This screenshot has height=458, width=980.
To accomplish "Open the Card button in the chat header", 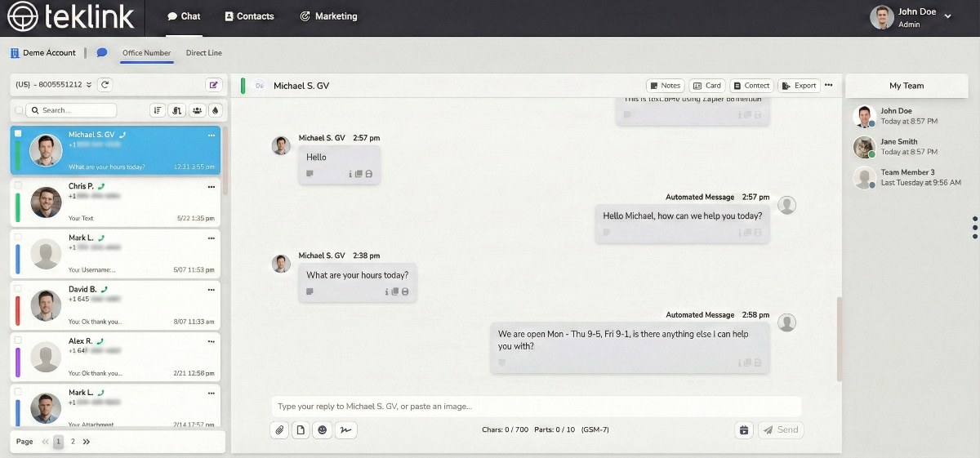I will 707,85.
